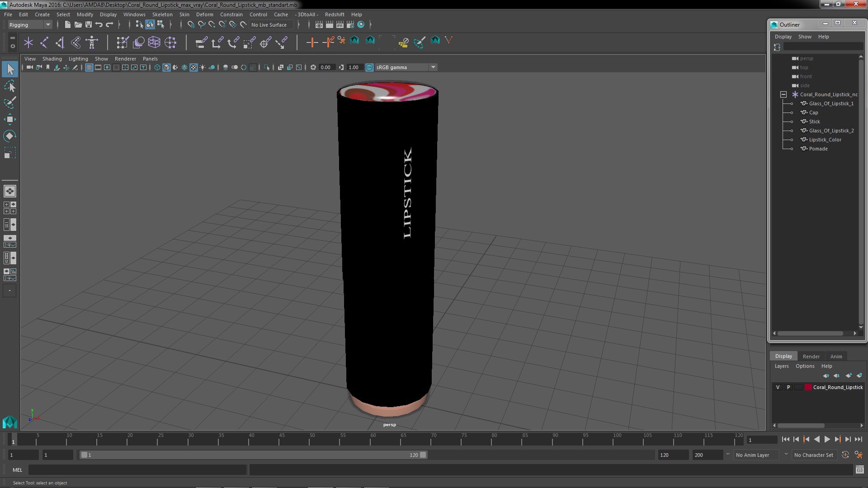
Task: Switch to the Render layer tab
Action: click(x=811, y=357)
